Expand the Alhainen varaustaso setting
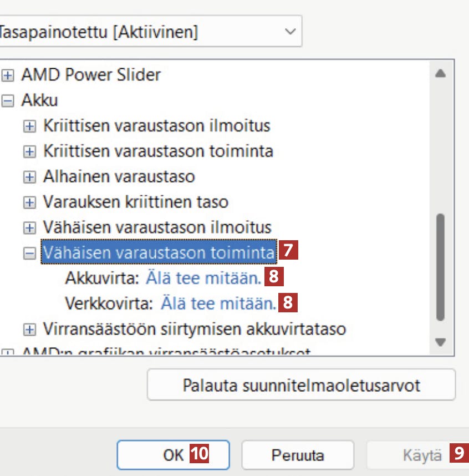Screen dimensions: 469x476 click(29, 178)
